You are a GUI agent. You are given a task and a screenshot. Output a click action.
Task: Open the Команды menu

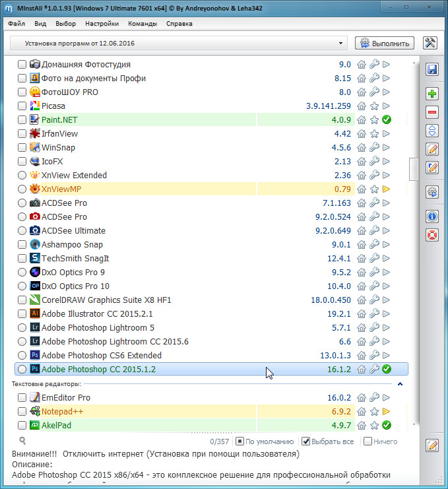tap(142, 24)
